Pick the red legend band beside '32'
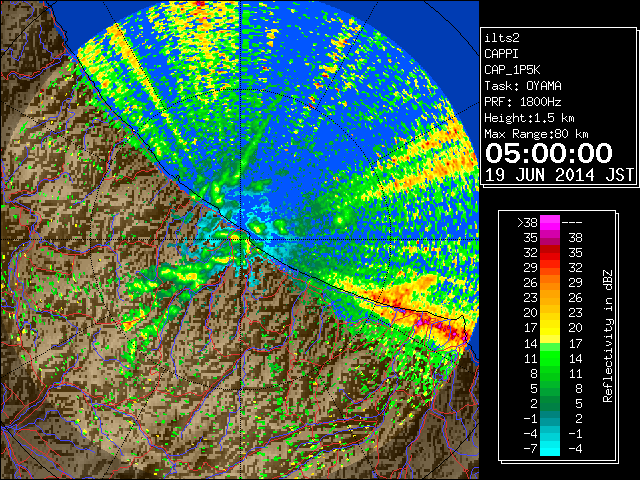 pos(550,253)
